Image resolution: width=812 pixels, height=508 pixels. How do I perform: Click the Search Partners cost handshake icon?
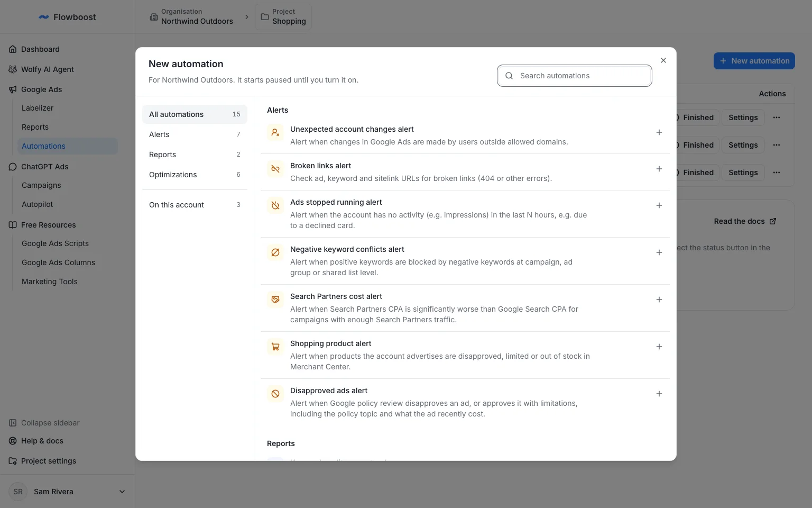[275, 300]
